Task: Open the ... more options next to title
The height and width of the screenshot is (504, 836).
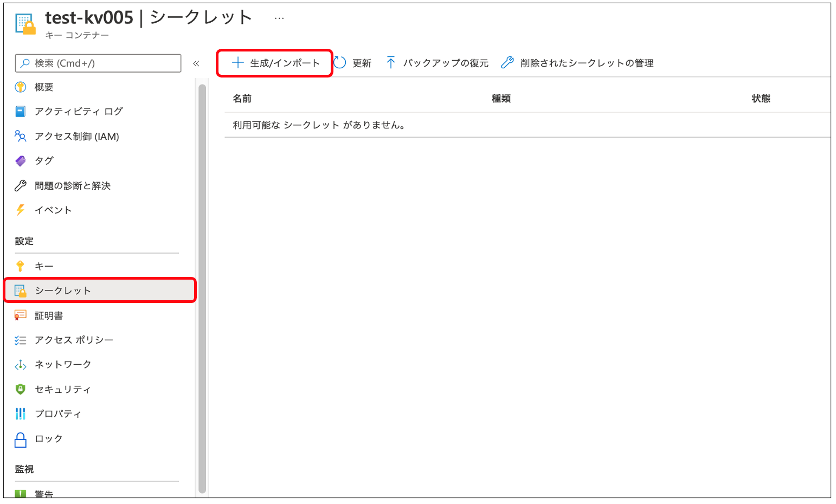Action: click(x=279, y=17)
